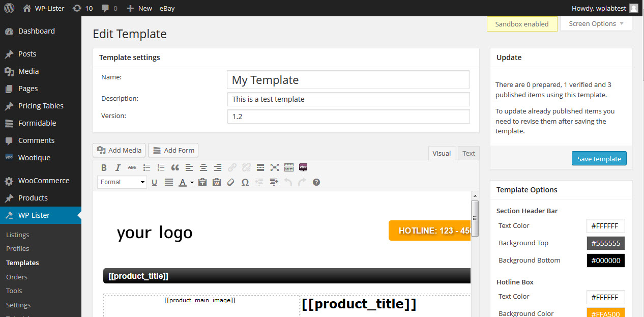Expand the text color picker arrow

click(x=192, y=182)
